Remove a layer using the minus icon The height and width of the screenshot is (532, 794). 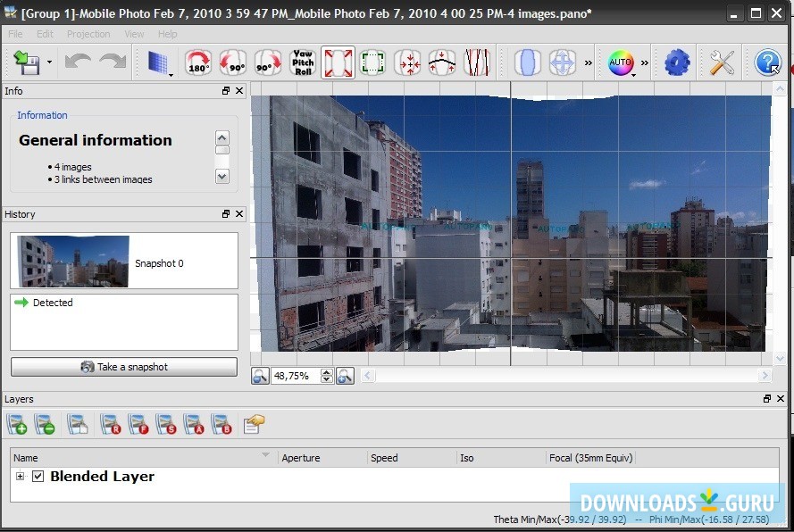pos(46,423)
